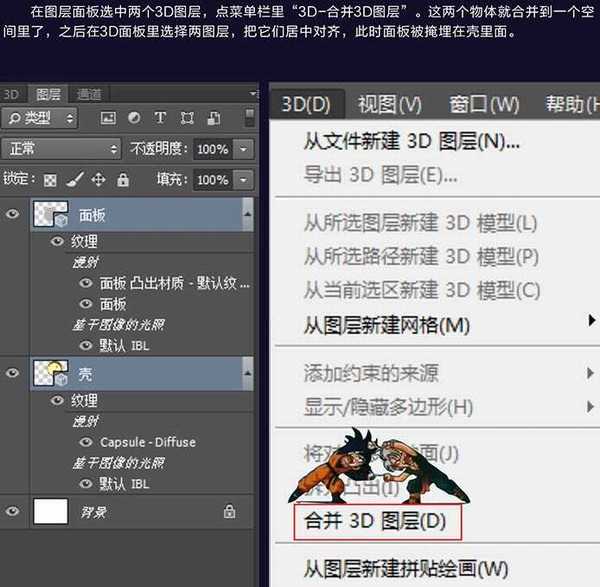This screenshot has height=587, width=600.
Task: Toggle visibility of the 壳 layer
Action: (13, 373)
